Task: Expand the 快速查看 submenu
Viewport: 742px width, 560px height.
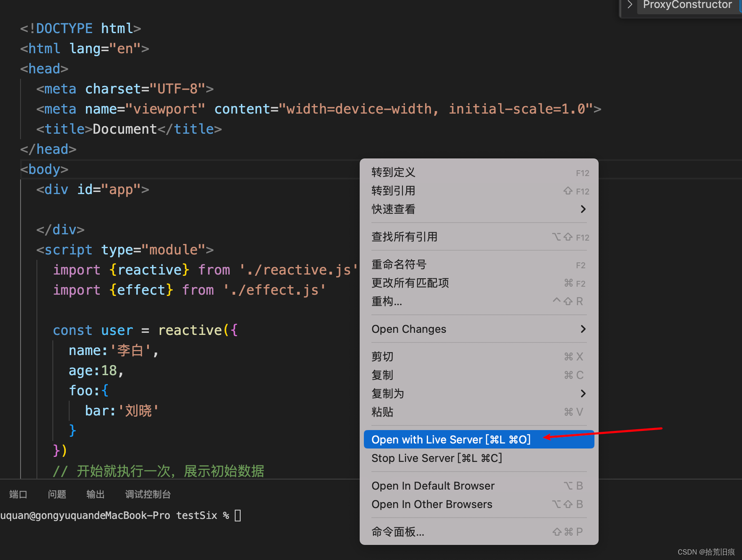Action: [479, 209]
